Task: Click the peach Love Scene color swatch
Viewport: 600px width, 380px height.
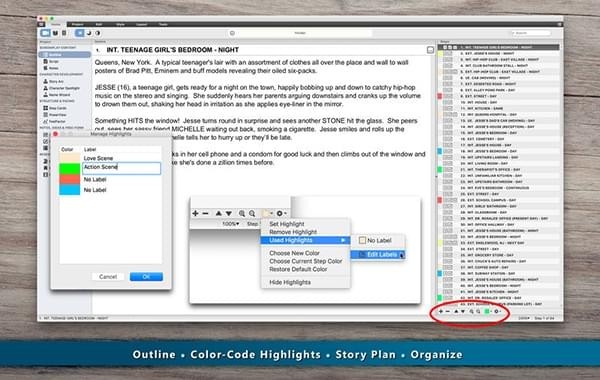Action: click(70, 158)
